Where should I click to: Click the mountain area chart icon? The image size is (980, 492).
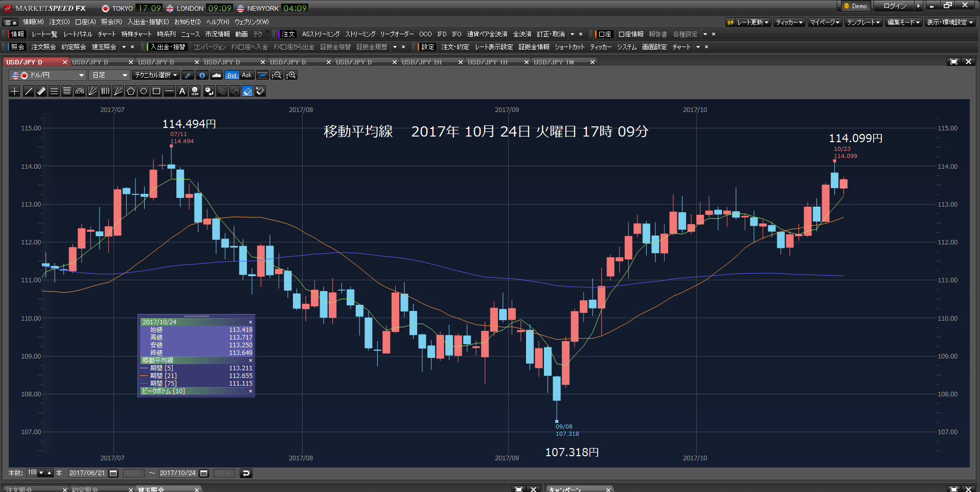216,75
